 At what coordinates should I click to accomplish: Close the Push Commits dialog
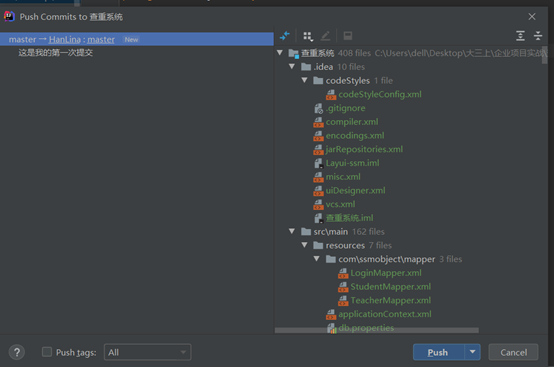532,17
